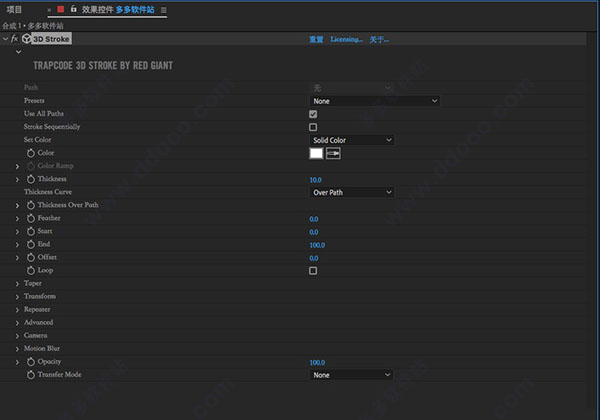Open the Transfer Mode dropdown
The image size is (600, 420).
351,375
